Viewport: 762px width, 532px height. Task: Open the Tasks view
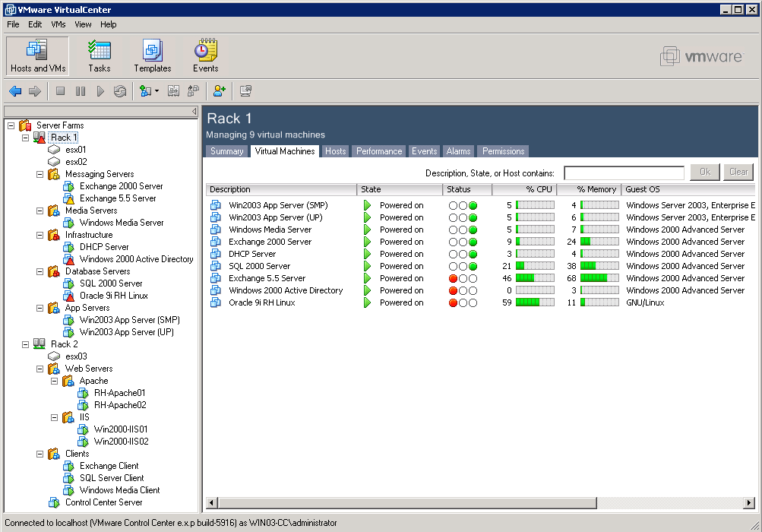click(99, 56)
